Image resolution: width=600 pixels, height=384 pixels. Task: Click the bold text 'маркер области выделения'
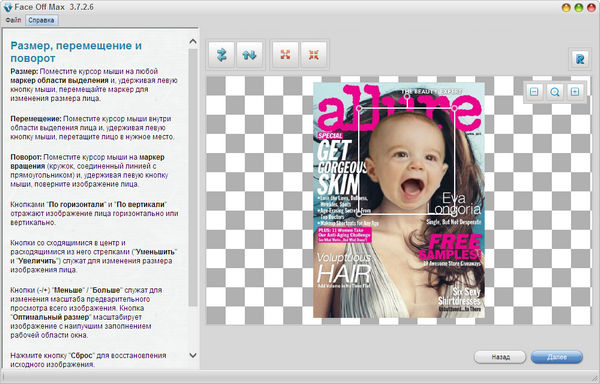pos(59,80)
